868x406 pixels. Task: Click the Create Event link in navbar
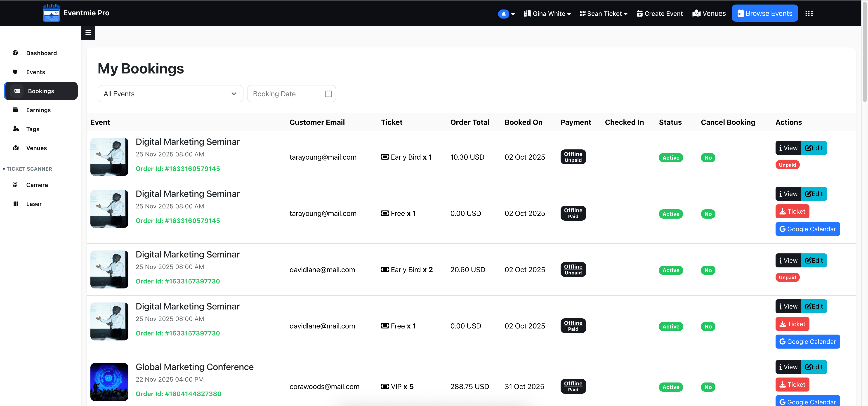click(659, 14)
